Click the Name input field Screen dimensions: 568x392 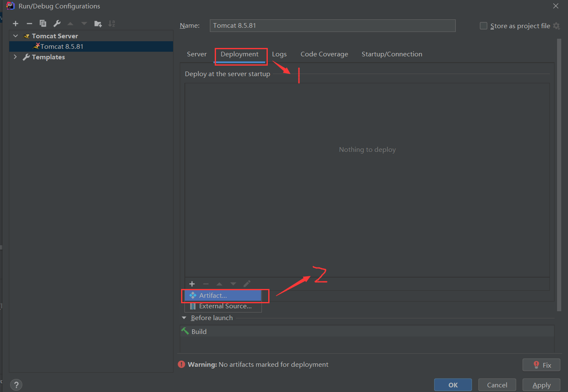pyautogui.click(x=333, y=26)
